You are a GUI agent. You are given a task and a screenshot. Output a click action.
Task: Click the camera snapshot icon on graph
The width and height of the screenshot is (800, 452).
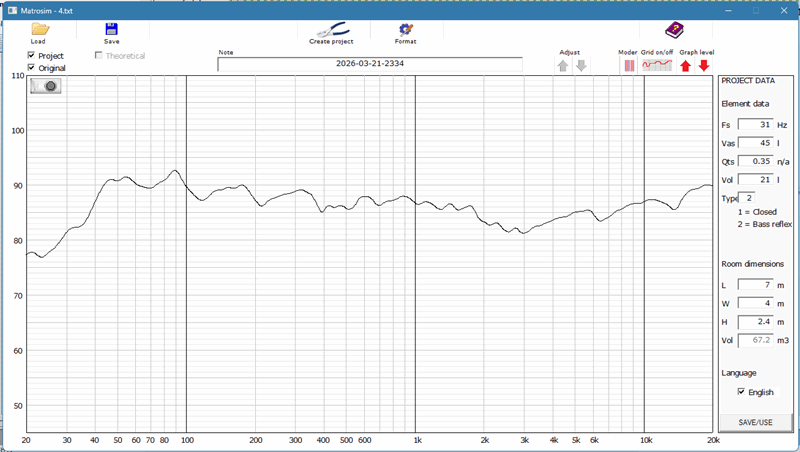pyautogui.click(x=46, y=86)
